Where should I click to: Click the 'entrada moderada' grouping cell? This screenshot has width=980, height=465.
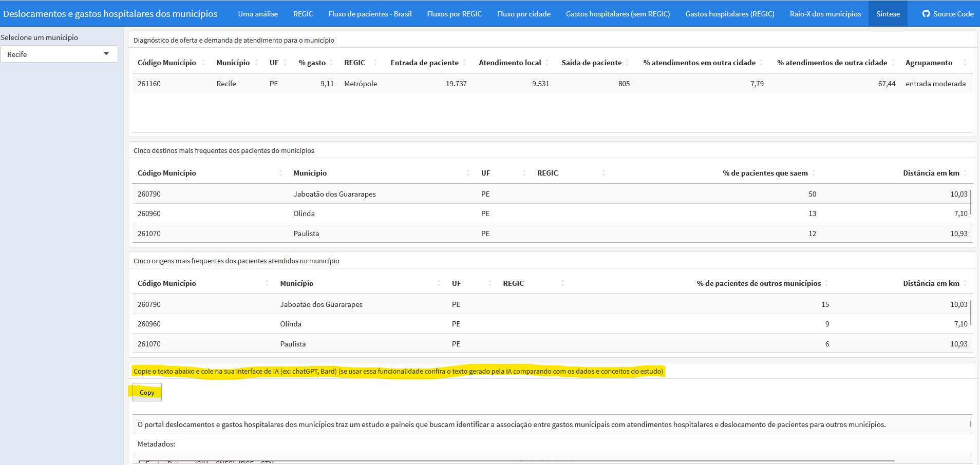tap(936, 84)
